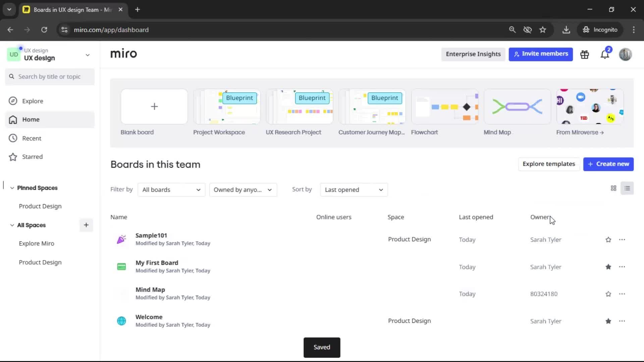Click the My First Board green icon
The width and height of the screenshot is (644, 362).
pyautogui.click(x=121, y=267)
